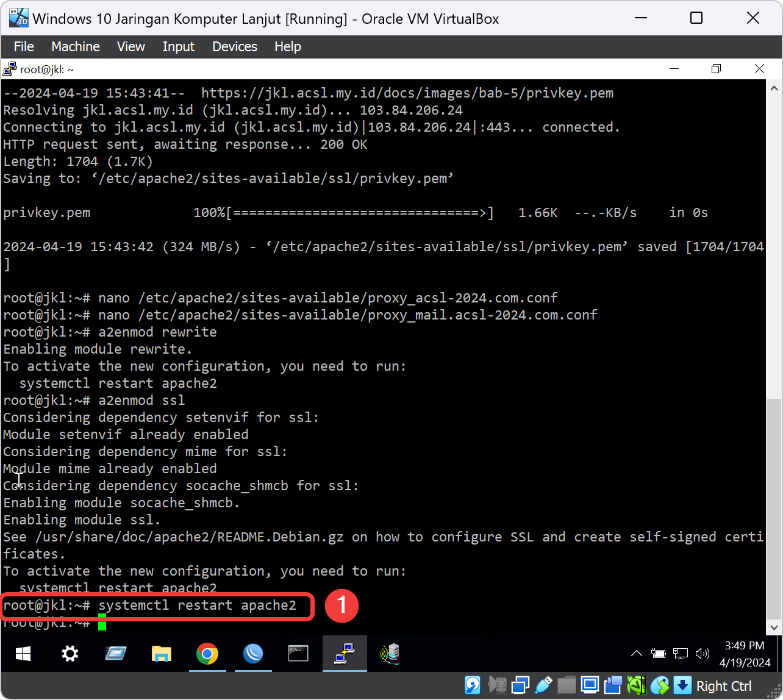Open the File menu in VirtualBox
Viewport: 783px width, 700px height.
point(24,46)
